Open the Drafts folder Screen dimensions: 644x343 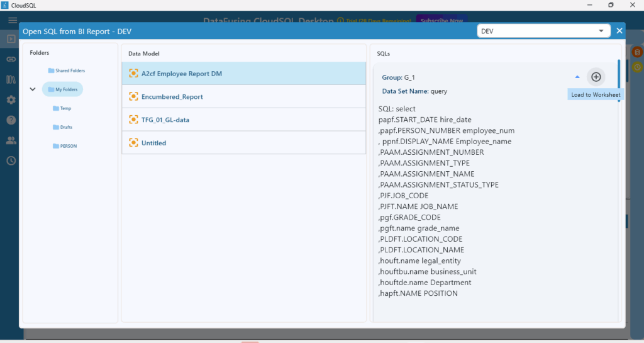(x=62, y=127)
